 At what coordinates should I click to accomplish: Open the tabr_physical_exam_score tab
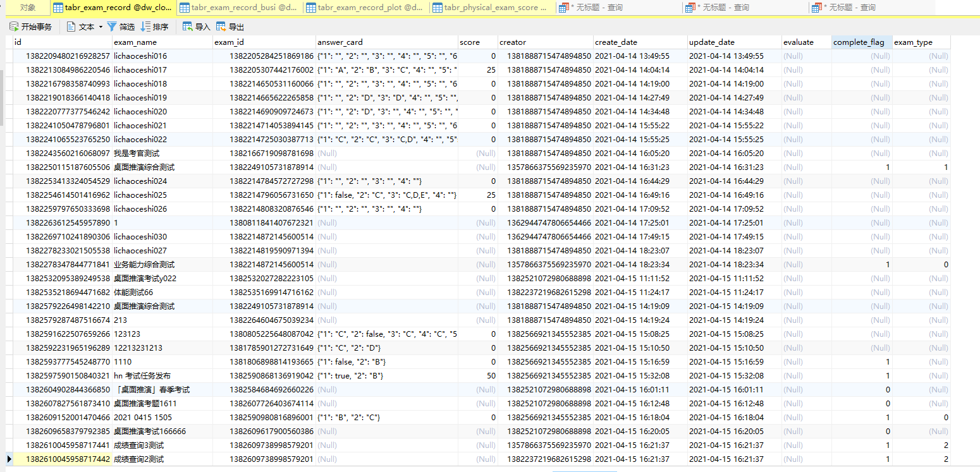pos(493,8)
